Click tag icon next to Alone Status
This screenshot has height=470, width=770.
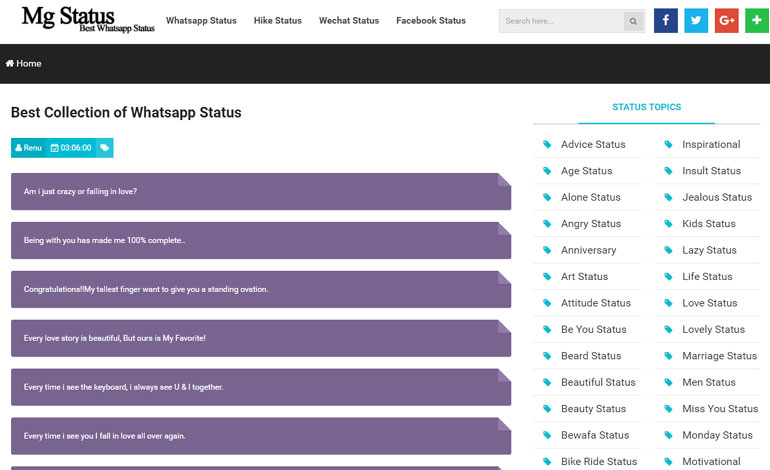point(547,197)
